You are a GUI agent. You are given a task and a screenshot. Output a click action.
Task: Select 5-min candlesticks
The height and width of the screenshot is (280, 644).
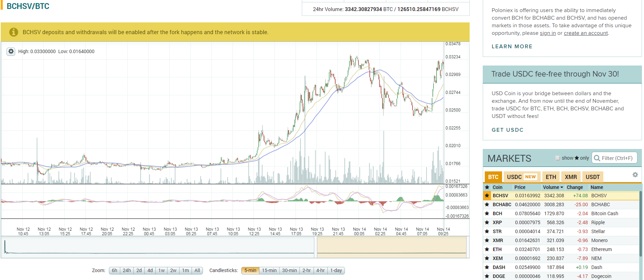pos(250,270)
